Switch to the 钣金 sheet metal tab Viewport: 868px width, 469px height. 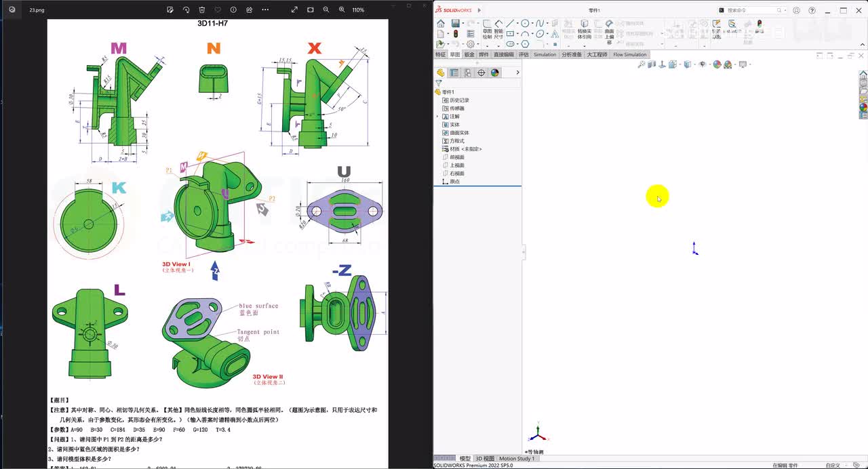coord(469,54)
